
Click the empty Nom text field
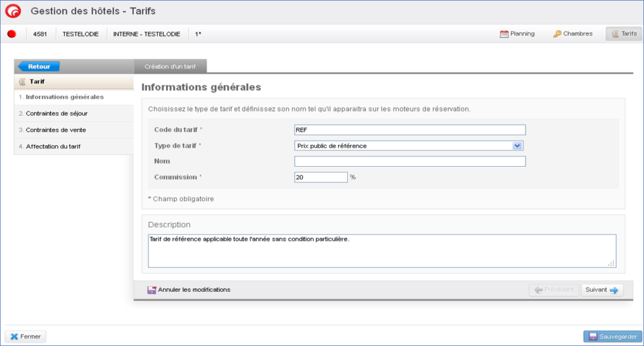(x=409, y=162)
